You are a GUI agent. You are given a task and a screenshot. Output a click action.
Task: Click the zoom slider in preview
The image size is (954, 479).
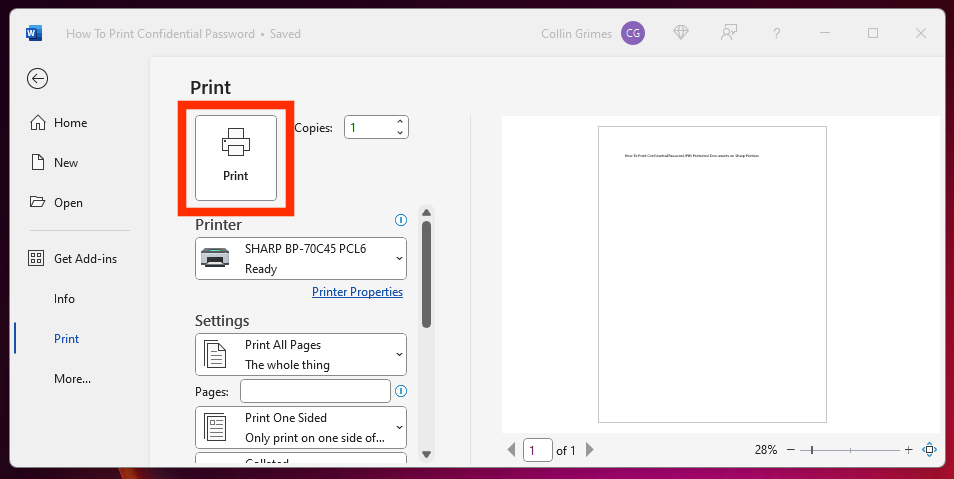click(850, 450)
